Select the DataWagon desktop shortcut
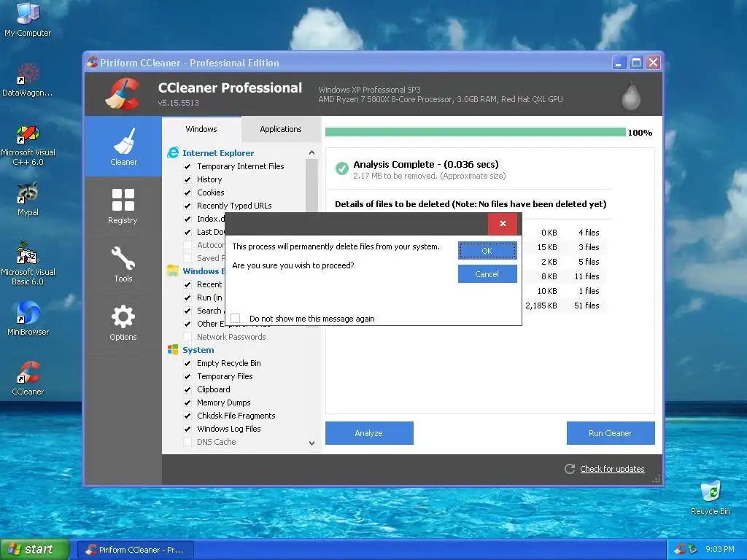The height and width of the screenshot is (560, 747). tap(28, 79)
